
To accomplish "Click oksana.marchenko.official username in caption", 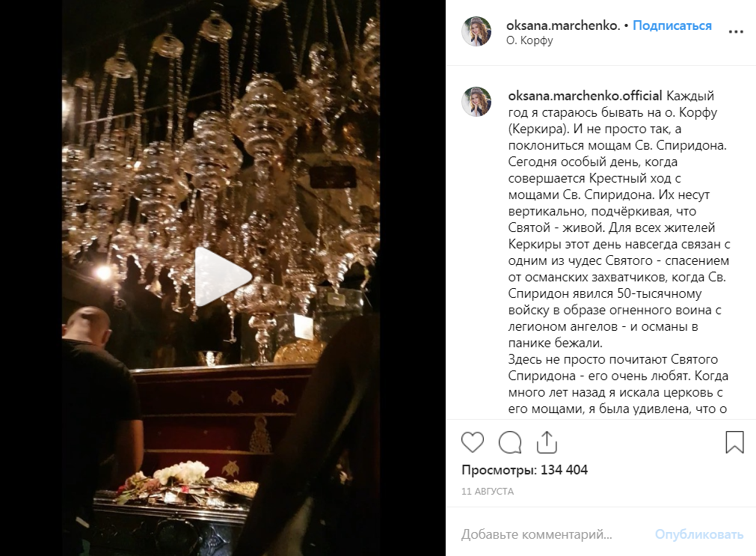I will point(585,96).
